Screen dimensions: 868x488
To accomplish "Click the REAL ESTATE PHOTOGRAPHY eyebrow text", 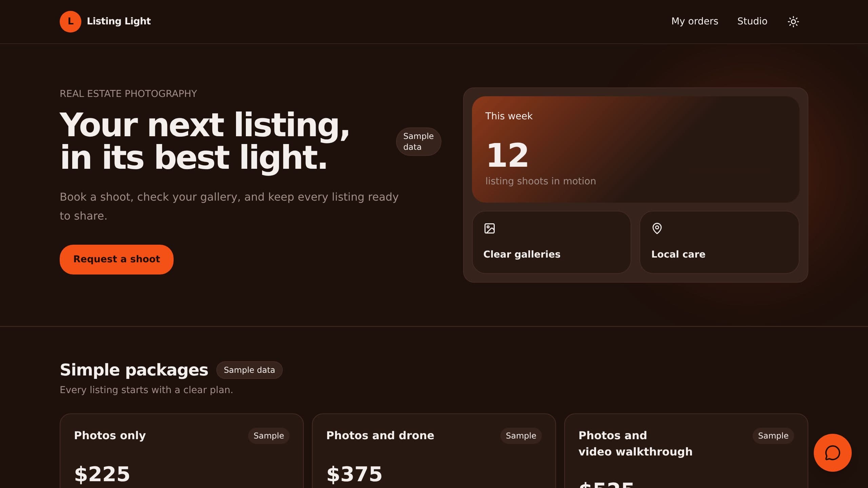I will [x=128, y=94].
